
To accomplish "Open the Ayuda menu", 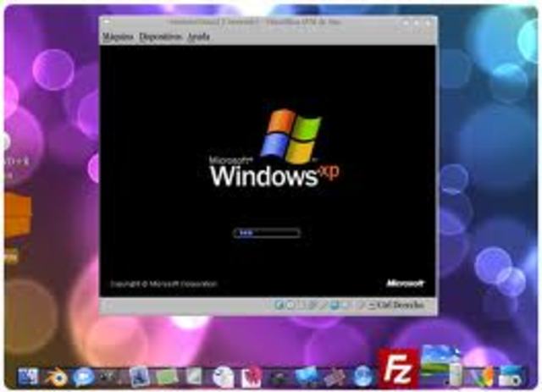I will (x=198, y=37).
